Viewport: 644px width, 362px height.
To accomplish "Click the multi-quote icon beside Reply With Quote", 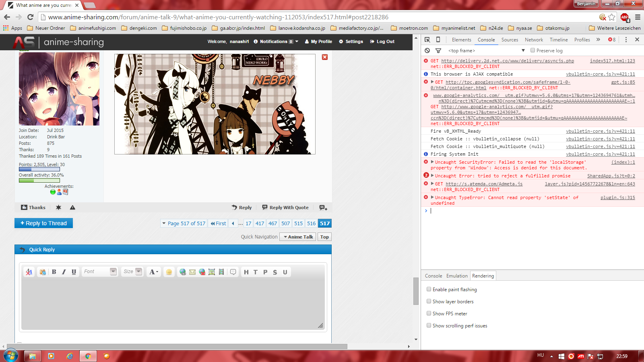I will point(323,208).
